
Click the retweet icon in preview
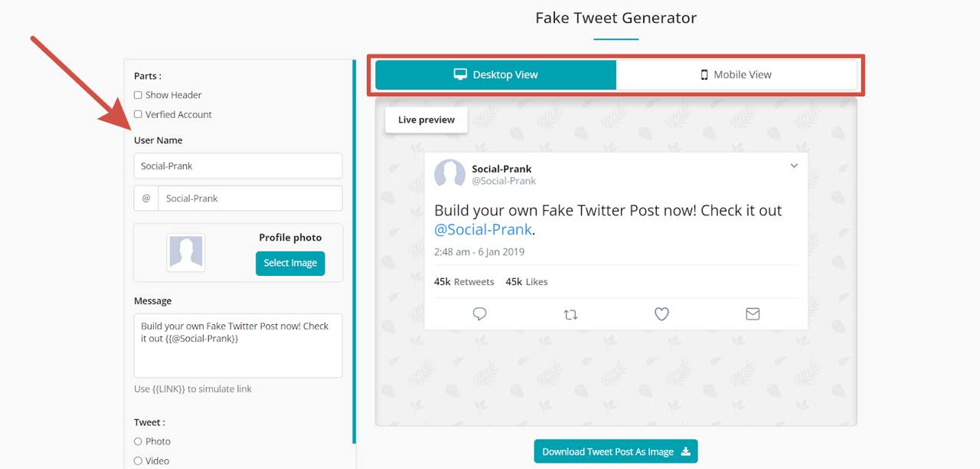570,314
